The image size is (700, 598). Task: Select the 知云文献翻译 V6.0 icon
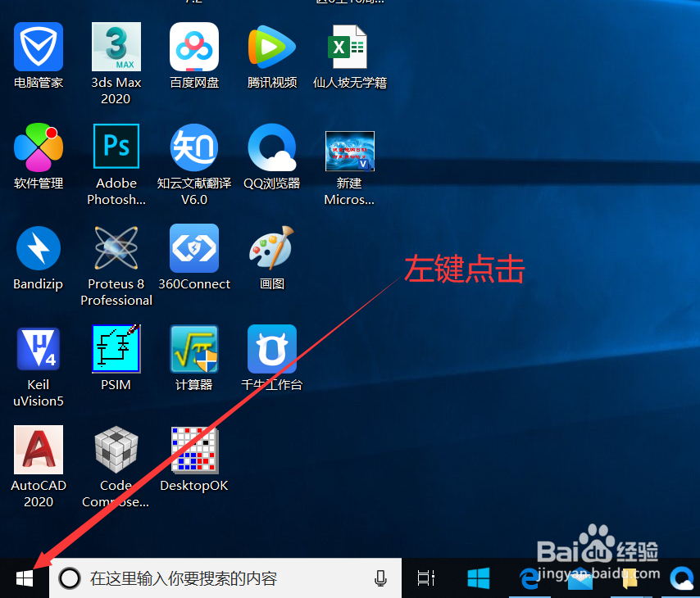click(194, 147)
